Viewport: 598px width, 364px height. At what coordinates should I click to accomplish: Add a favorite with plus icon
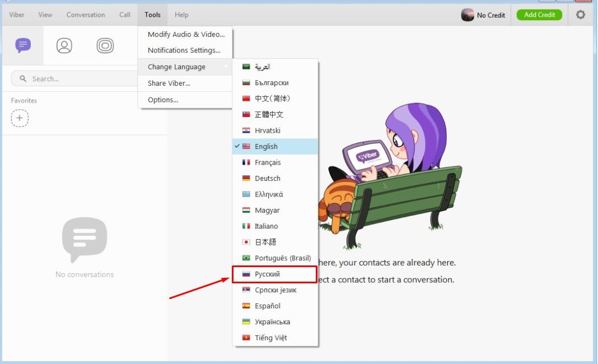point(20,118)
